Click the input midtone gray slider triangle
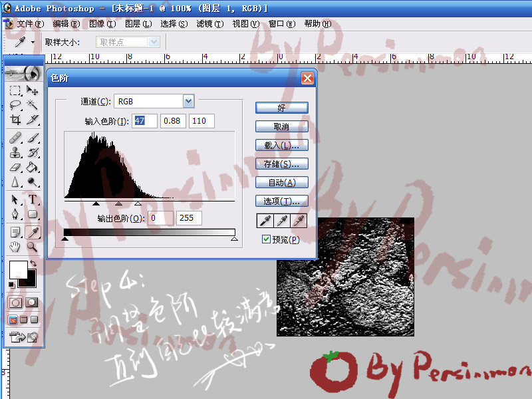The width and height of the screenshot is (532, 399). click(118, 203)
